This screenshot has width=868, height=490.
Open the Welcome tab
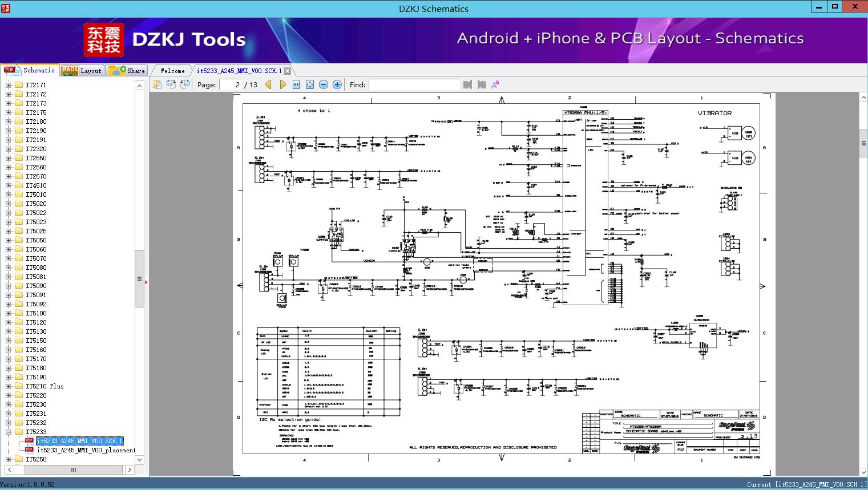tap(172, 71)
